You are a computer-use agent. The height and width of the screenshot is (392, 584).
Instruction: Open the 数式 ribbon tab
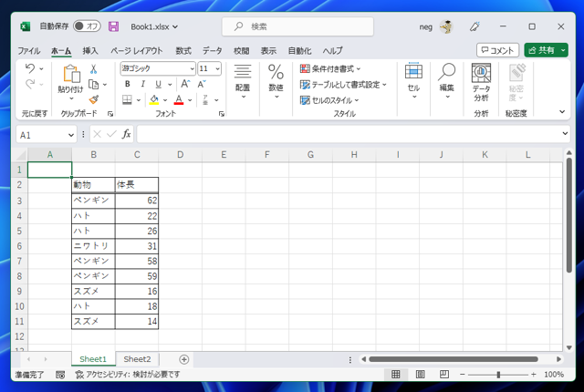pyautogui.click(x=183, y=50)
